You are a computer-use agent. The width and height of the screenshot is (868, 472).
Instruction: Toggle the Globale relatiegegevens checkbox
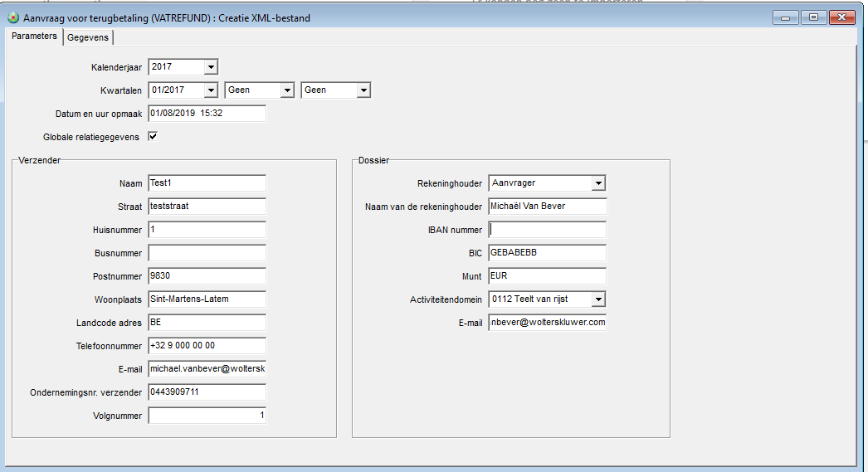pyautogui.click(x=153, y=136)
